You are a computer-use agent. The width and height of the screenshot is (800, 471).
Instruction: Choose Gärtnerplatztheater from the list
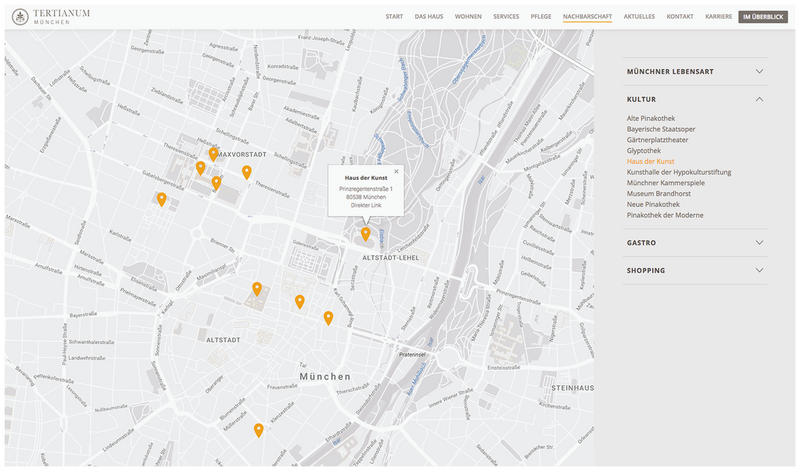[658, 140]
